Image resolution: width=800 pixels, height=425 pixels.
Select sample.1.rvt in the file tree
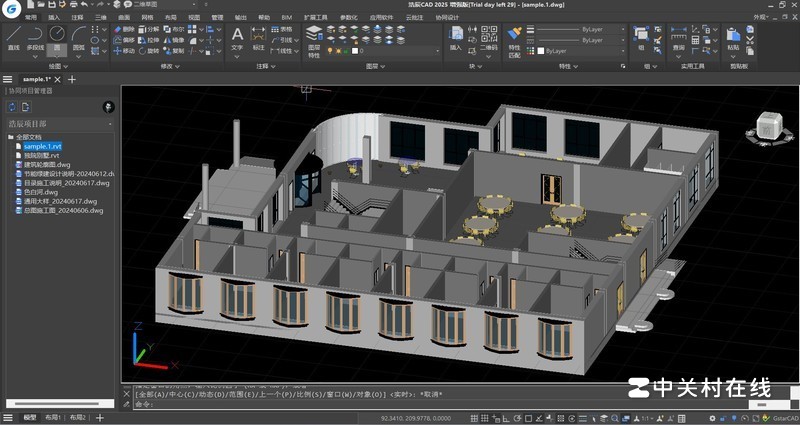[43, 147]
